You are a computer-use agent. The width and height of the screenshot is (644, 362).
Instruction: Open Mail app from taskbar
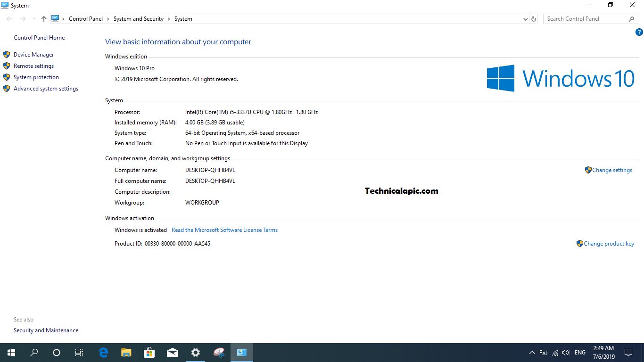173,353
